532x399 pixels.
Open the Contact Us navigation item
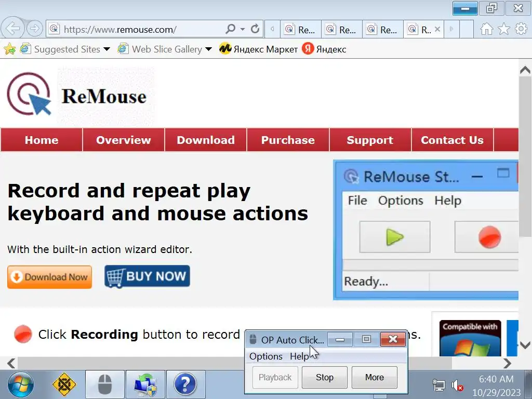tap(453, 140)
